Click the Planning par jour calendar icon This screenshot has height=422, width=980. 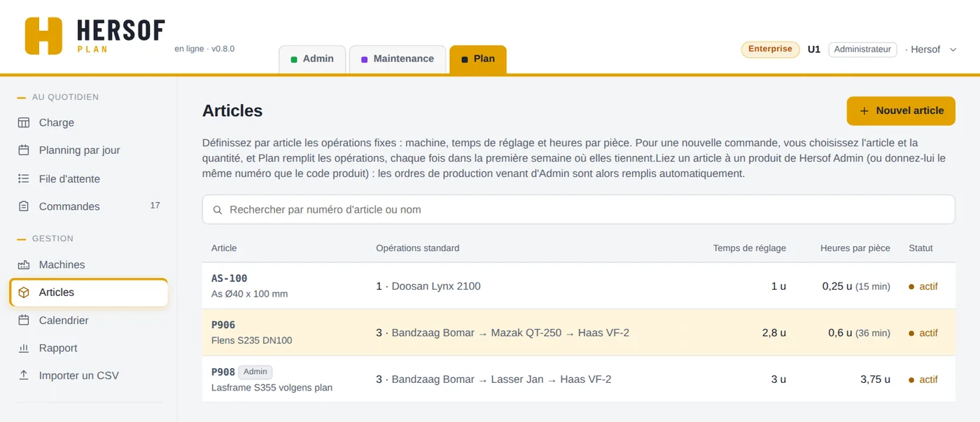(24, 150)
